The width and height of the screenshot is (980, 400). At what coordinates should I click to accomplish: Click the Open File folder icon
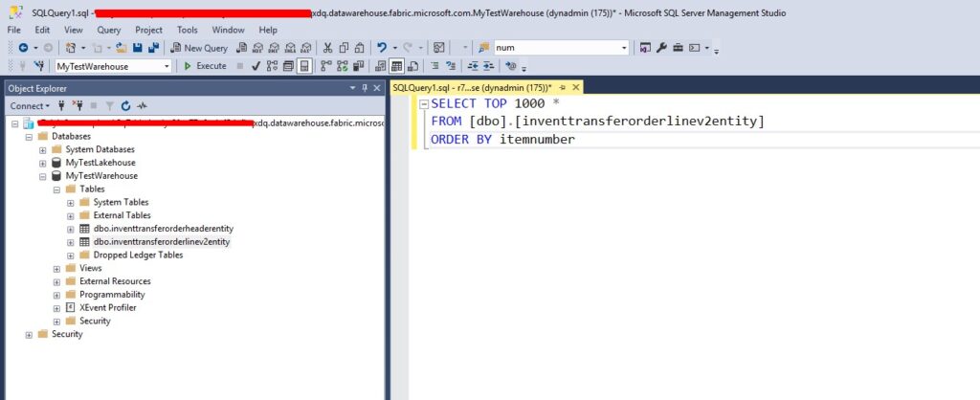click(122, 48)
